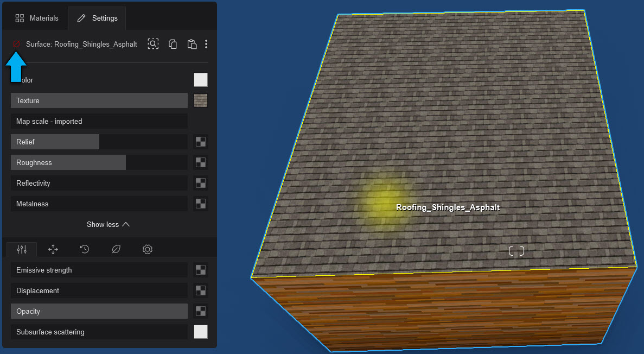This screenshot has width=644, height=354.
Task: Click the Roughness slider
Action: (99, 162)
